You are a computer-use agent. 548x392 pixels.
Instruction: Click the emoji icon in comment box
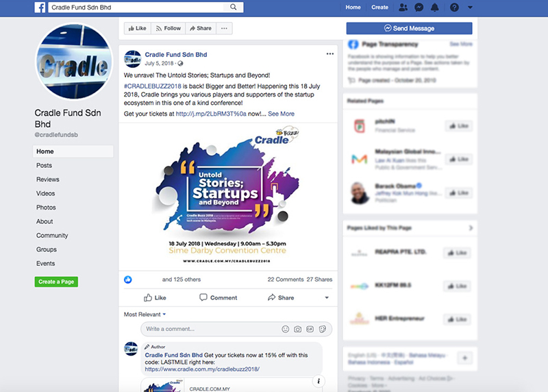coord(285,329)
